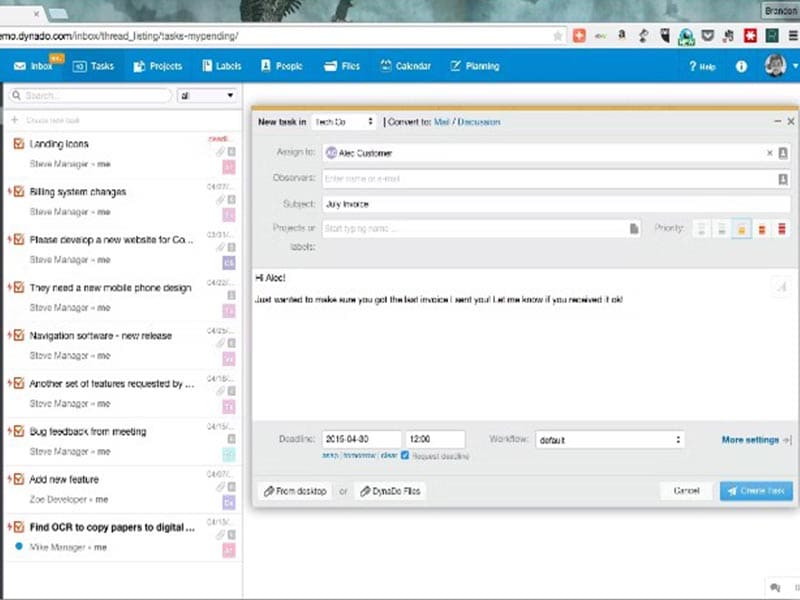Mark Bug feedback from meeting as done
Image resolution: width=800 pixels, height=600 pixels.
pos(19,431)
